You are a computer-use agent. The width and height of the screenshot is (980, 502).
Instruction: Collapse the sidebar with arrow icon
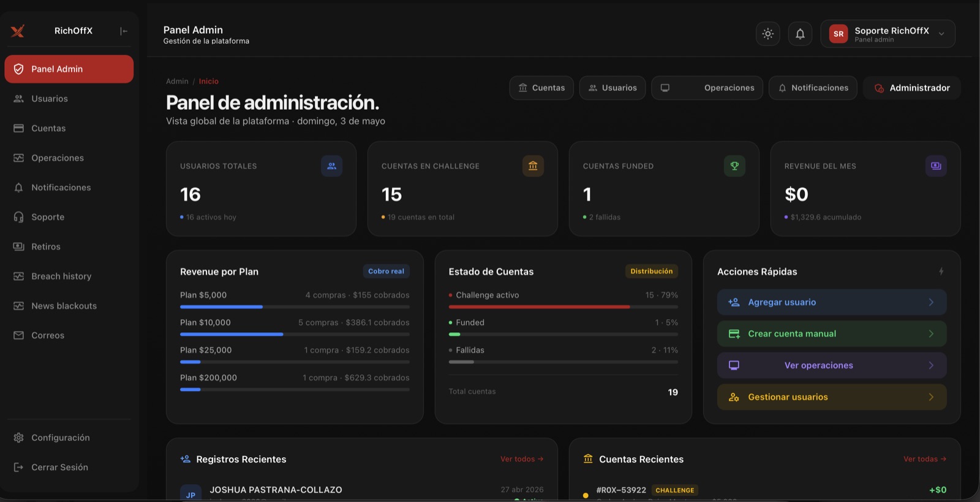pos(124,31)
